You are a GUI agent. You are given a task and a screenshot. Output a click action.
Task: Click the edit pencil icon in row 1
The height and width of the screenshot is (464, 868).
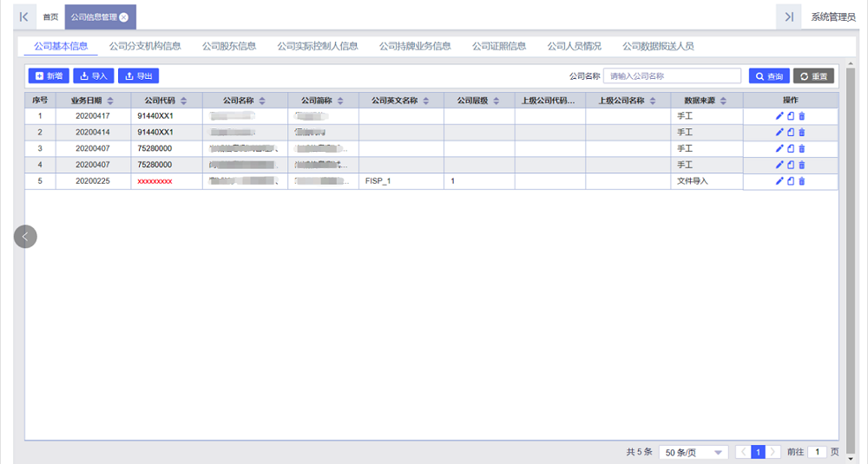(779, 116)
